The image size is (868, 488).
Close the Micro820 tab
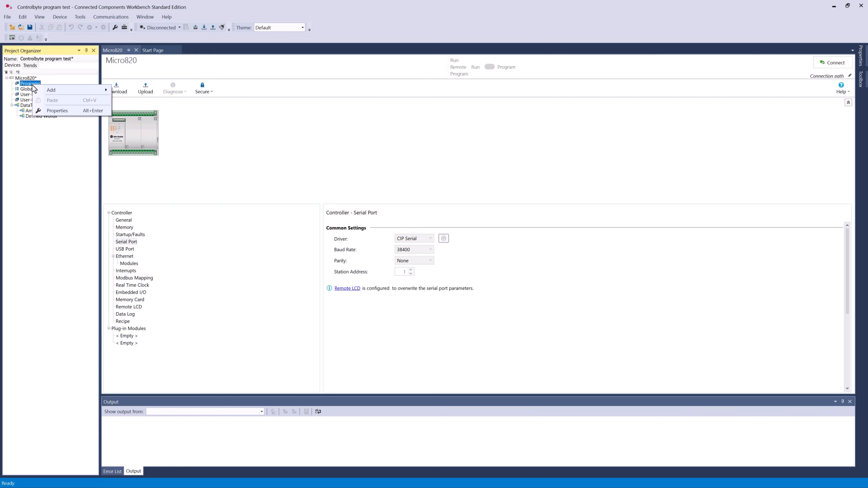coord(136,50)
